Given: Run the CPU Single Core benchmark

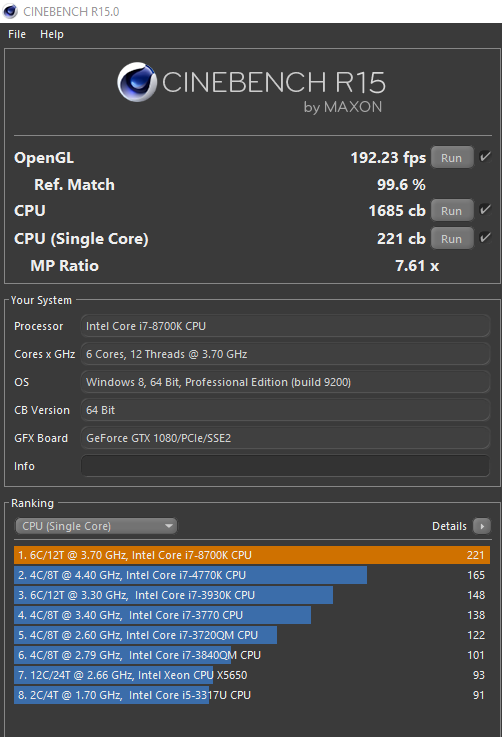Looking at the screenshot, I should [451, 239].
